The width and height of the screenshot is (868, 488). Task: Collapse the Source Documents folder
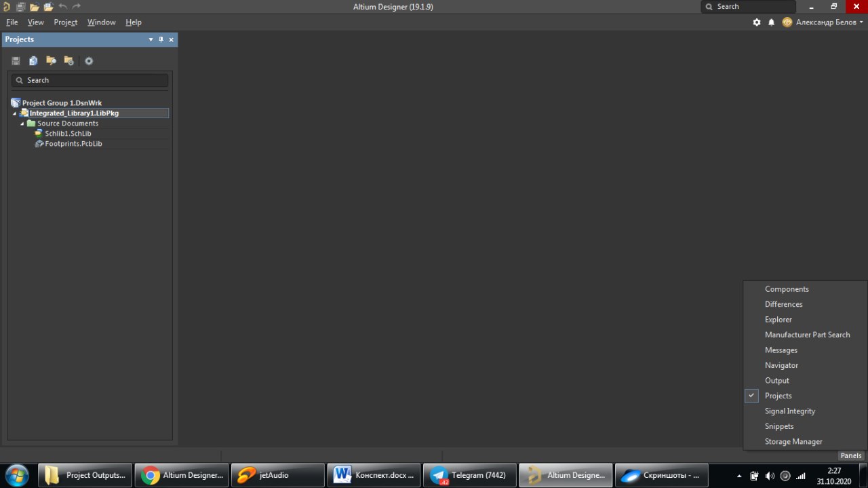pyautogui.click(x=22, y=124)
